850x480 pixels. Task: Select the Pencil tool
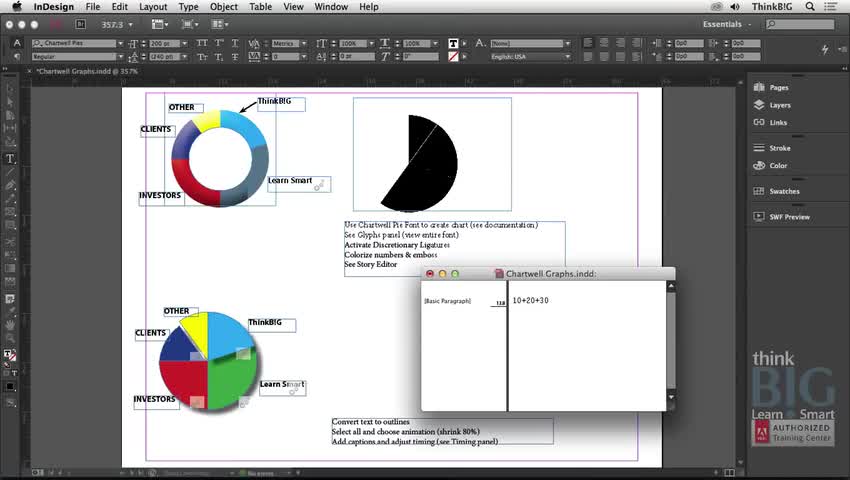point(10,199)
